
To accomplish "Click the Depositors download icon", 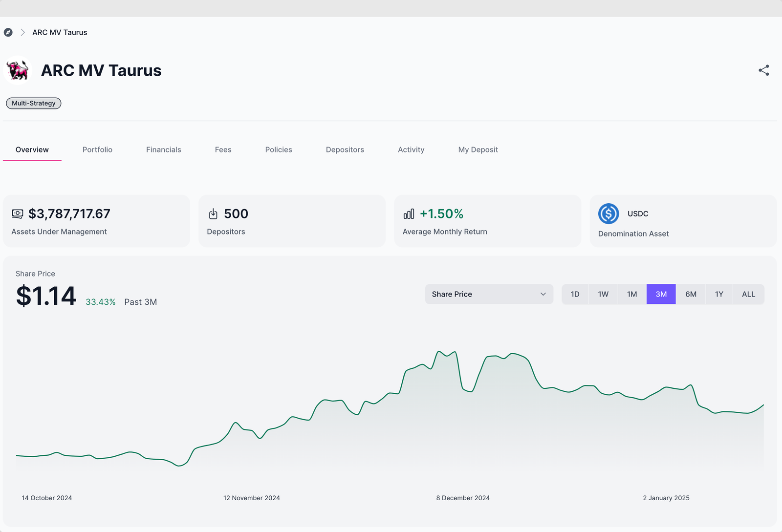I will coord(213,214).
